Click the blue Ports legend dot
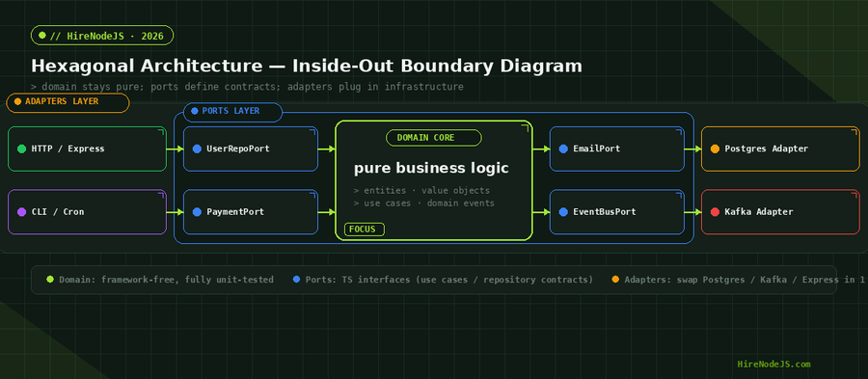The height and width of the screenshot is (379, 868). [x=297, y=280]
